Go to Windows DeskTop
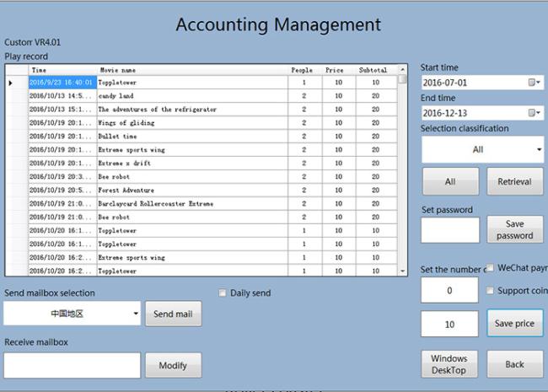Viewport: 548px width, 392px height. click(x=449, y=364)
